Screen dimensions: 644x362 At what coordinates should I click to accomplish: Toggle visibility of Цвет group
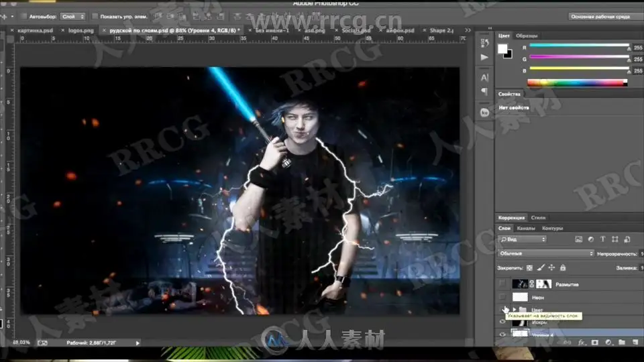(502, 310)
